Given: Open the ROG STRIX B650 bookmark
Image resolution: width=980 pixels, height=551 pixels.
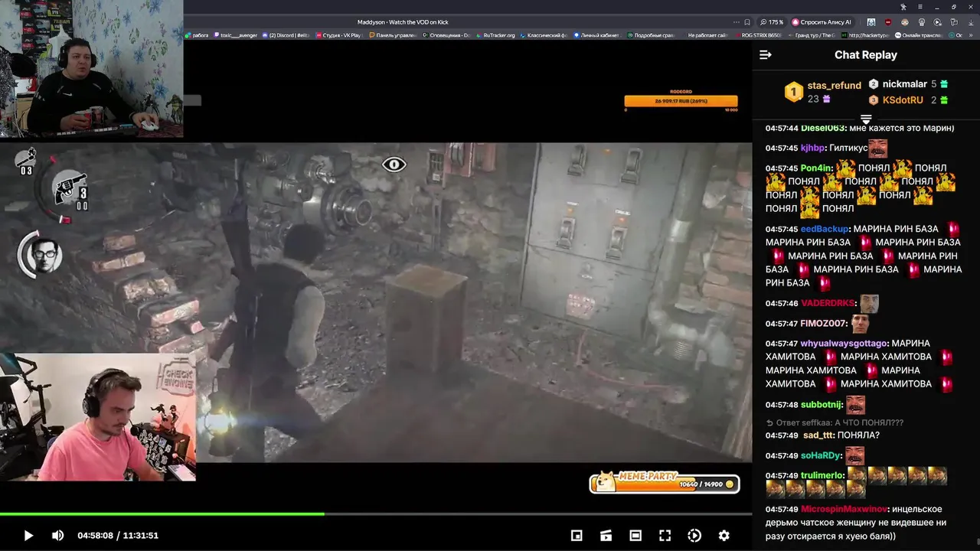Looking at the screenshot, I should (x=759, y=35).
